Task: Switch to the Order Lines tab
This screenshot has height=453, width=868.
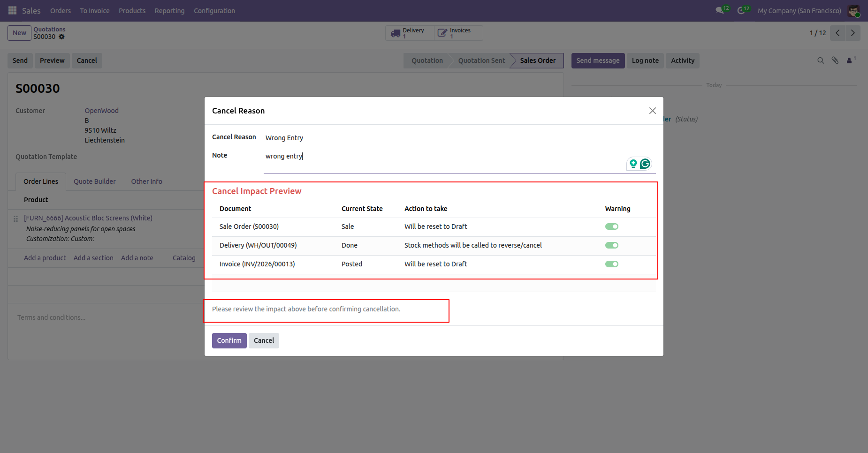Action: [x=41, y=181]
